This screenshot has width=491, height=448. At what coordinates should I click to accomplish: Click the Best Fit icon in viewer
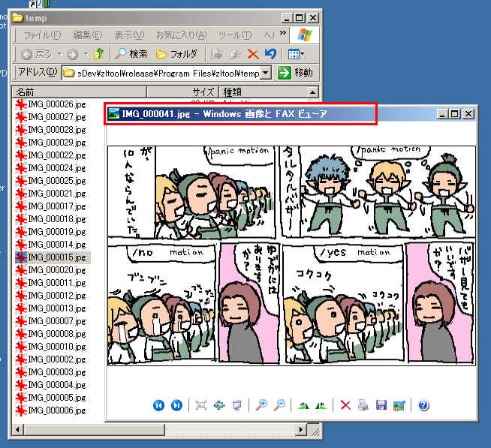[200, 405]
